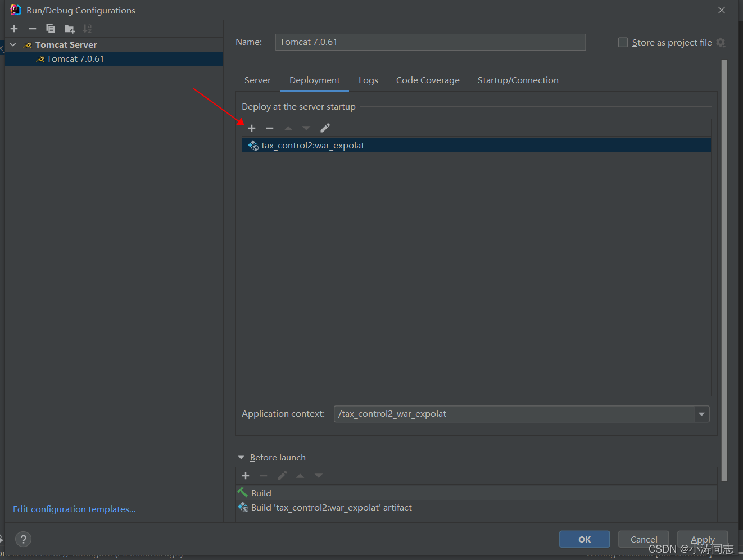
Task: Click the Cancel button
Action: point(644,539)
